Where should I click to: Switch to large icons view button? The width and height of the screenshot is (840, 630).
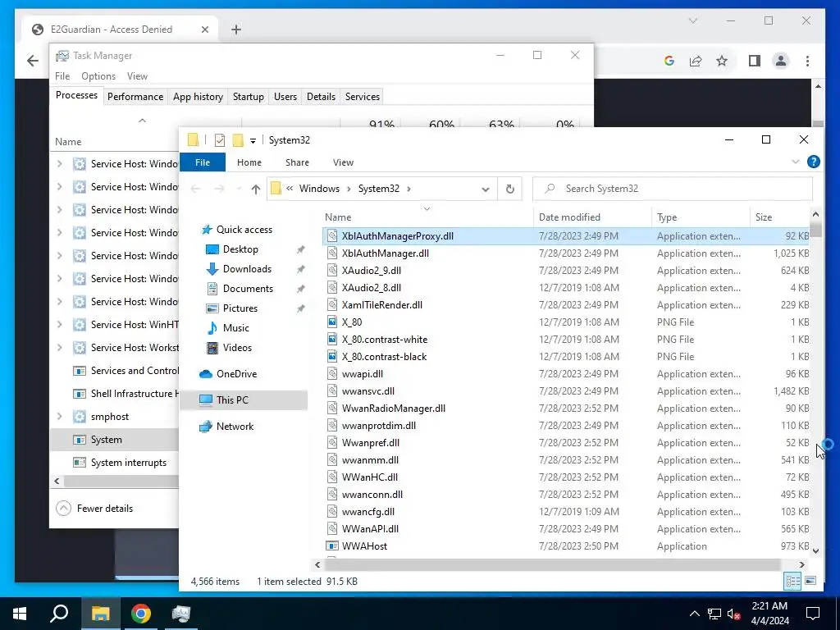[810, 581]
